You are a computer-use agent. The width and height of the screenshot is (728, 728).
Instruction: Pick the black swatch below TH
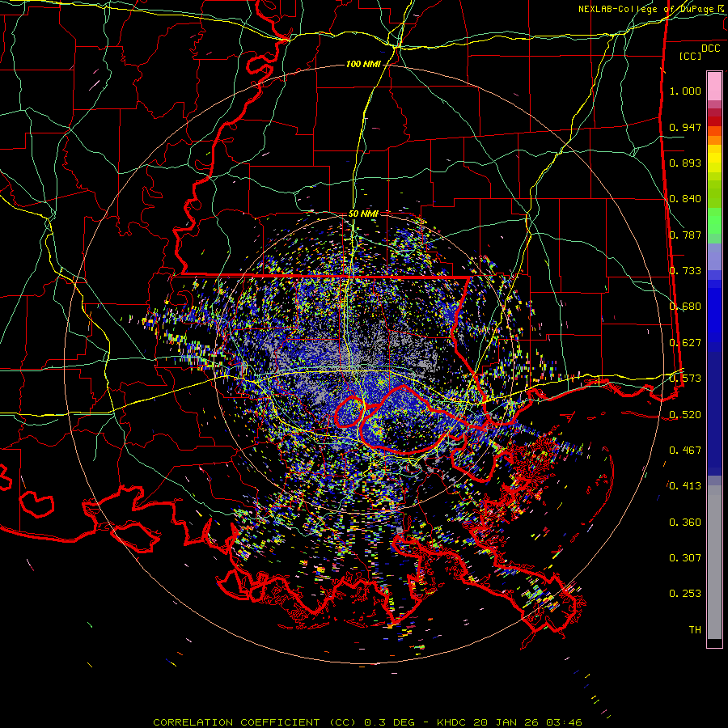(x=714, y=642)
